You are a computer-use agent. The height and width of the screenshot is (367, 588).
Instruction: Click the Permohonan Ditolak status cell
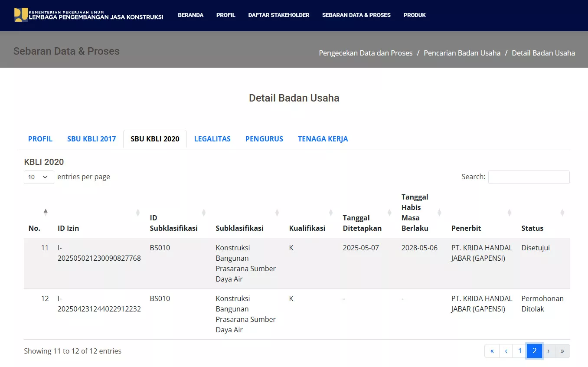[542, 304]
